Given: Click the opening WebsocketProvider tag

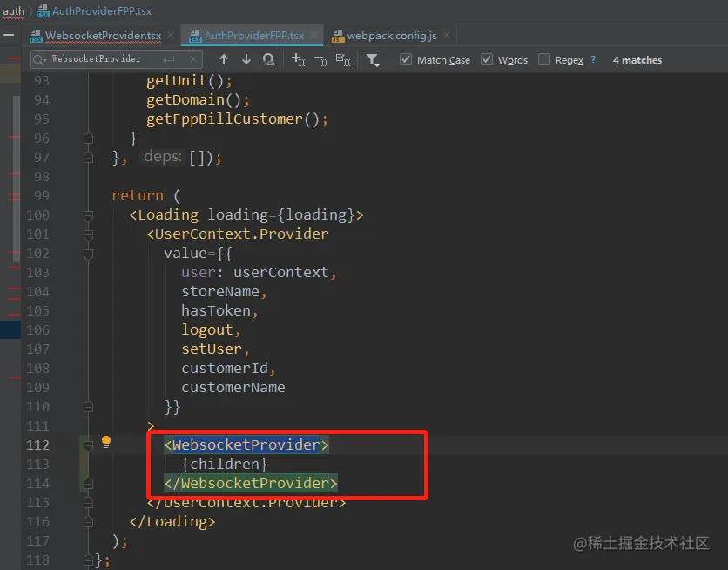Looking at the screenshot, I should coord(246,444).
